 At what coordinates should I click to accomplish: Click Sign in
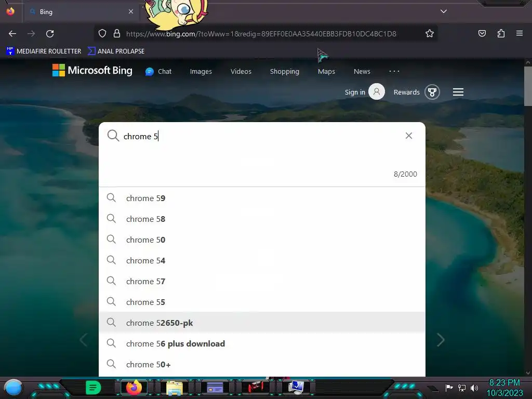[x=355, y=92]
